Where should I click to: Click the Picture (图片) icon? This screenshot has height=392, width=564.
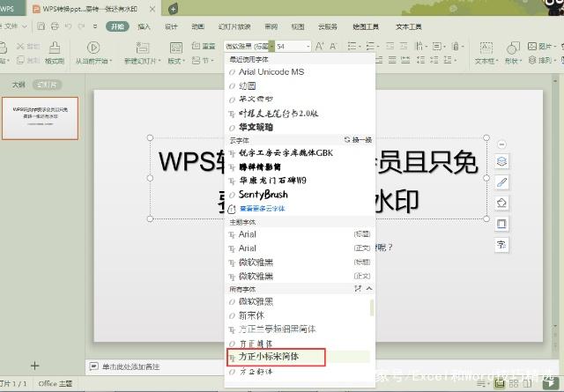click(532, 46)
